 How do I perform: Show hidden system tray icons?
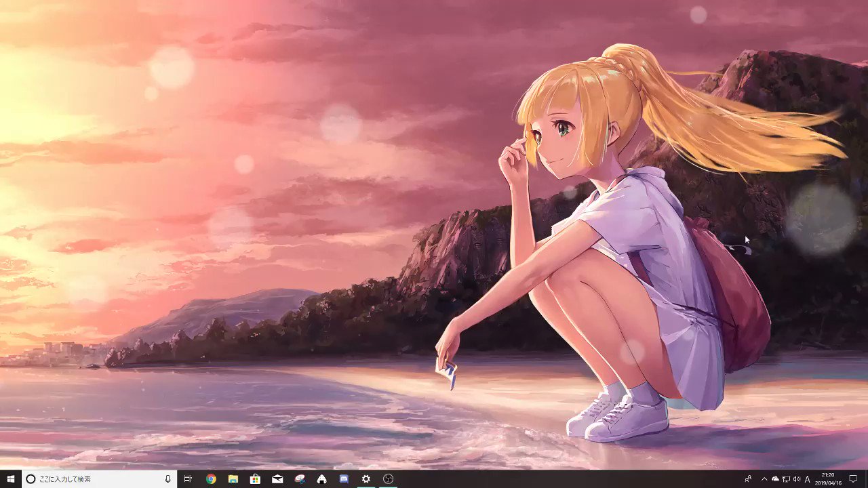pos(764,479)
